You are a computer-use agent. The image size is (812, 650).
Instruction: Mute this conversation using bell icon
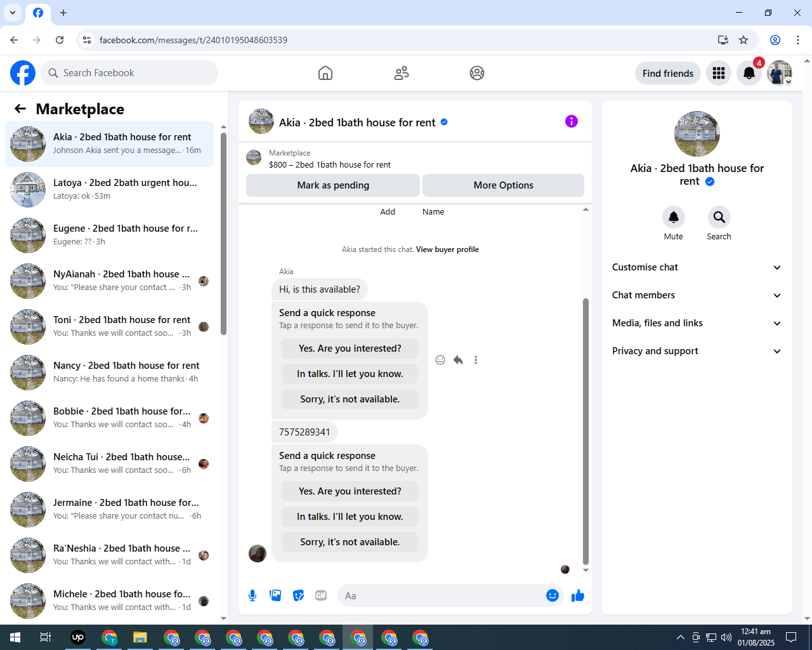pyautogui.click(x=674, y=217)
